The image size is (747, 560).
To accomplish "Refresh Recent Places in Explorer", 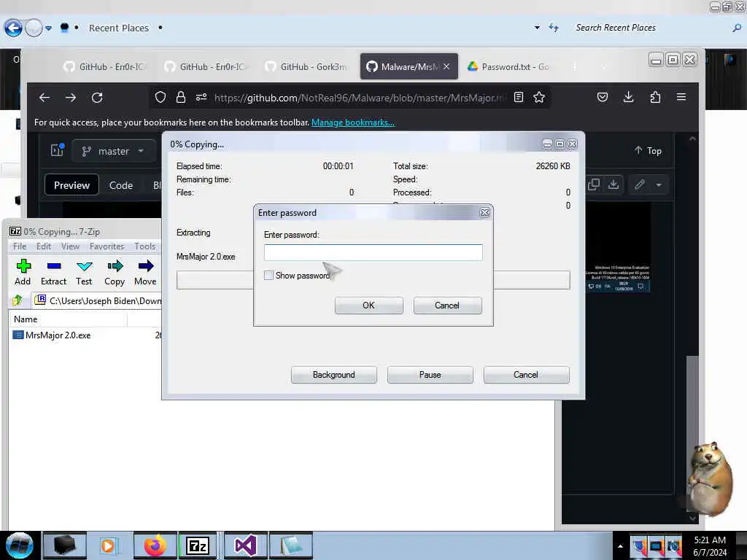I will tap(554, 28).
